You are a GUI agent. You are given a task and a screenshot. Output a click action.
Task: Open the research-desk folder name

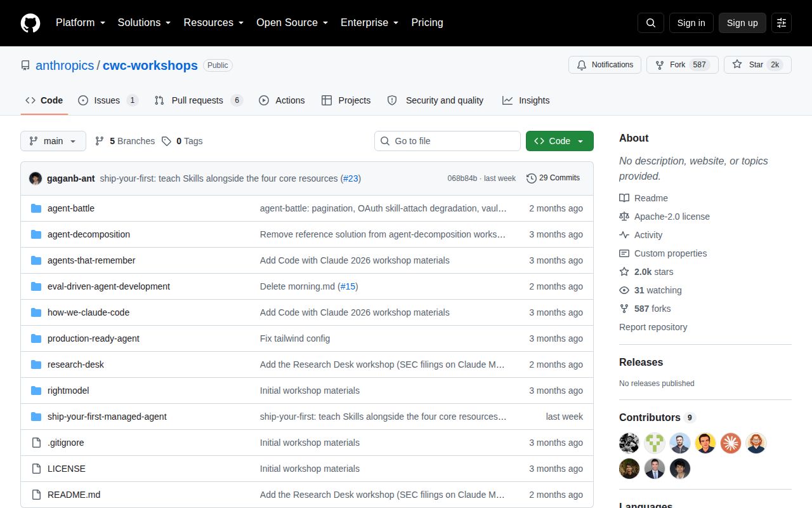75,364
